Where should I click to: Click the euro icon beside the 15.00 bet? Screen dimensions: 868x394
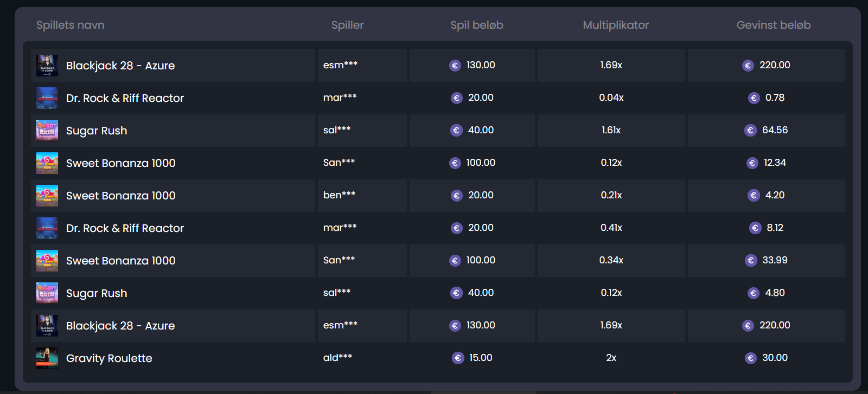pyautogui.click(x=458, y=358)
